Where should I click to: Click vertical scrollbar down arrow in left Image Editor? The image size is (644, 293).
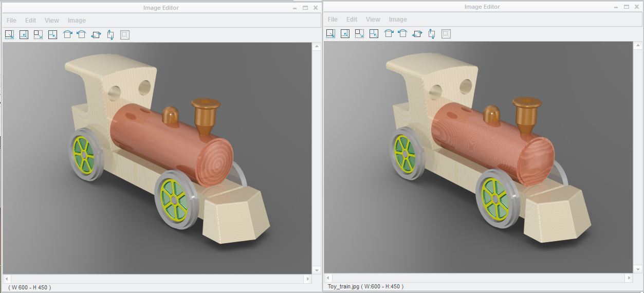[x=316, y=270]
